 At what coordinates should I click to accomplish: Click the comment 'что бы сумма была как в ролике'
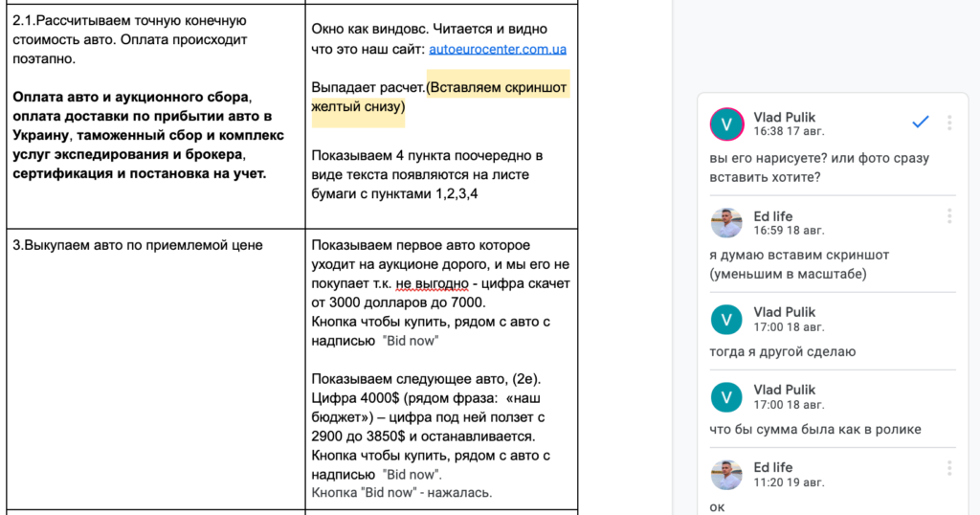(x=815, y=430)
